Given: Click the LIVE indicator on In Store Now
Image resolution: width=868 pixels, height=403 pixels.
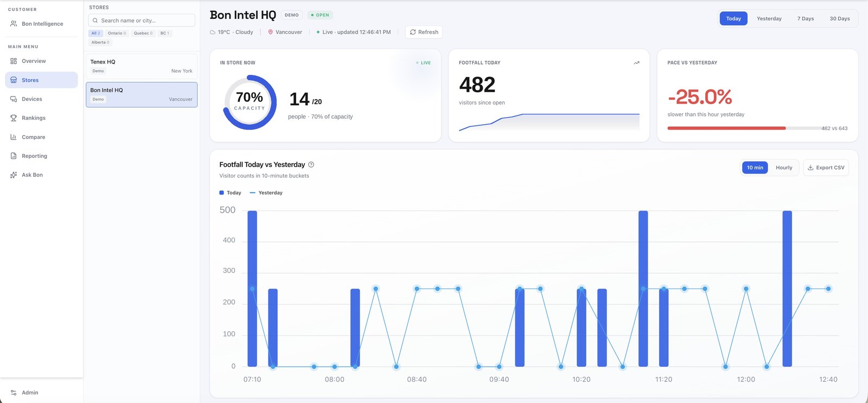Looking at the screenshot, I should (x=423, y=63).
